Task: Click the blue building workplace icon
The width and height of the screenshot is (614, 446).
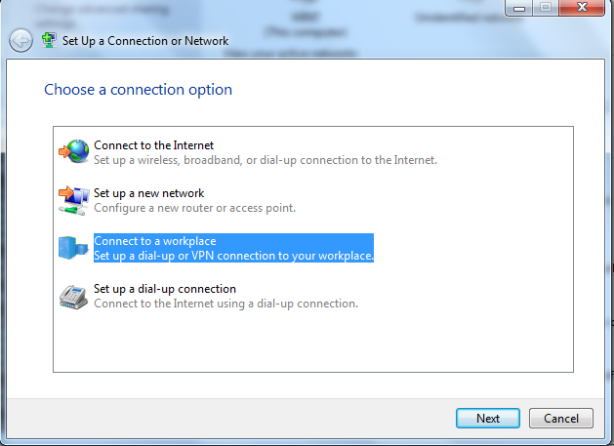Action: pos(73,247)
